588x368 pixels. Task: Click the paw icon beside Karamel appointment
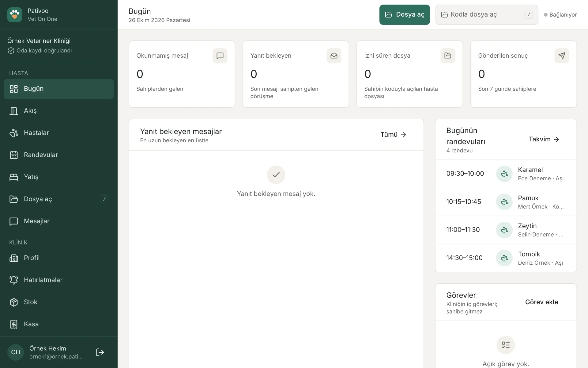click(504, 174)
